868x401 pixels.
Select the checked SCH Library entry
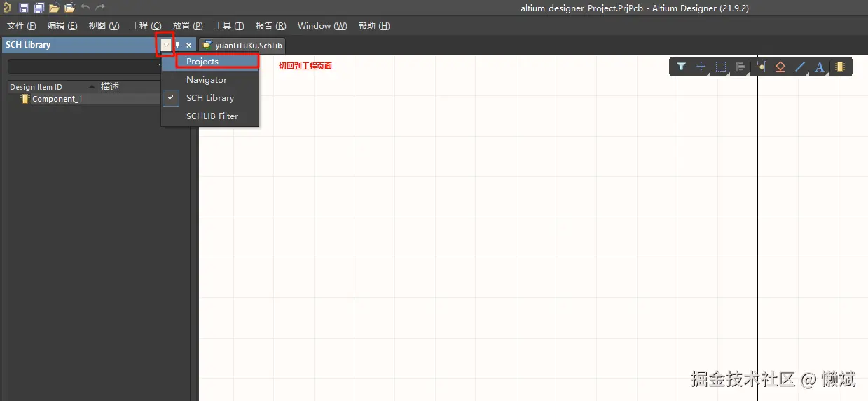pos(210,98)
